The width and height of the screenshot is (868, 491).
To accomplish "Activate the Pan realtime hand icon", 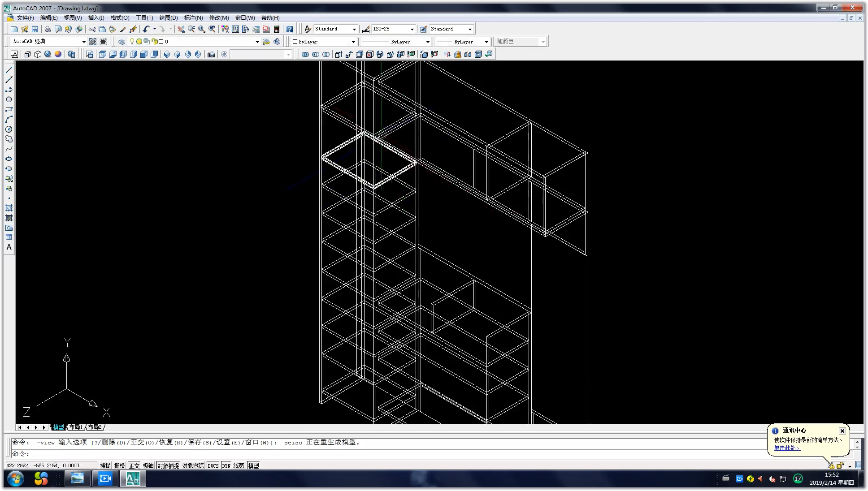I will click(x=181, y=29).
